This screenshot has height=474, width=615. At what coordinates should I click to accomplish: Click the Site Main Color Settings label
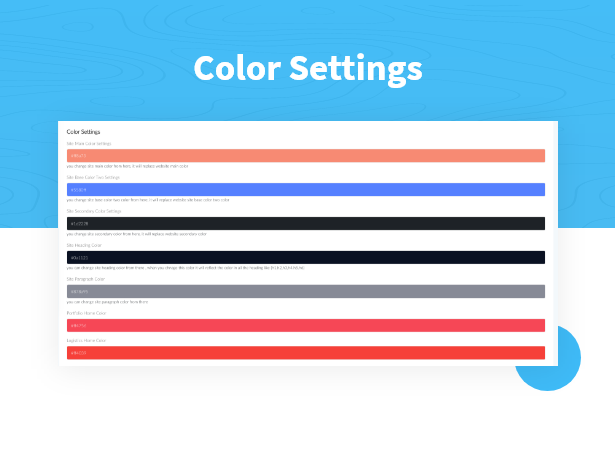(x=89, y=143)
